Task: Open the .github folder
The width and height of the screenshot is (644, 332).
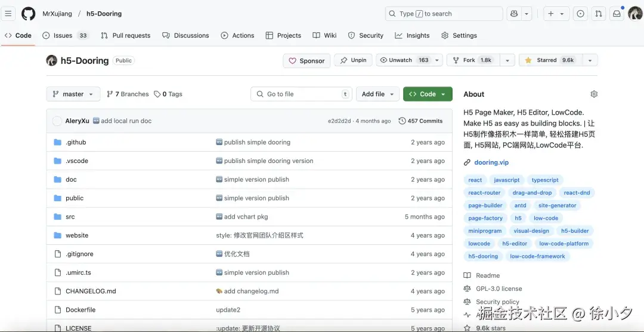Action: tap(76, 142)
